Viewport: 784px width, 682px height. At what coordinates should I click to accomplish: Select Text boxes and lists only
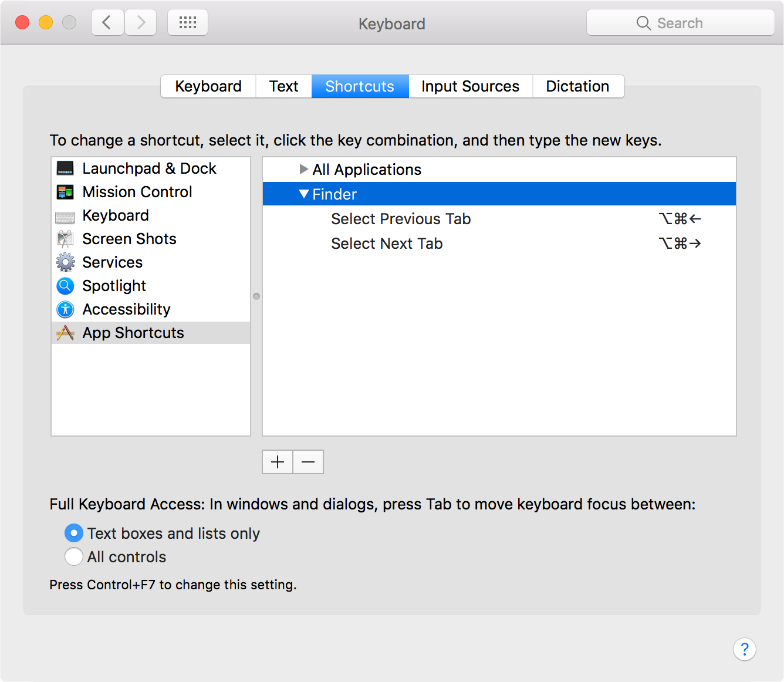pos(74,533)
